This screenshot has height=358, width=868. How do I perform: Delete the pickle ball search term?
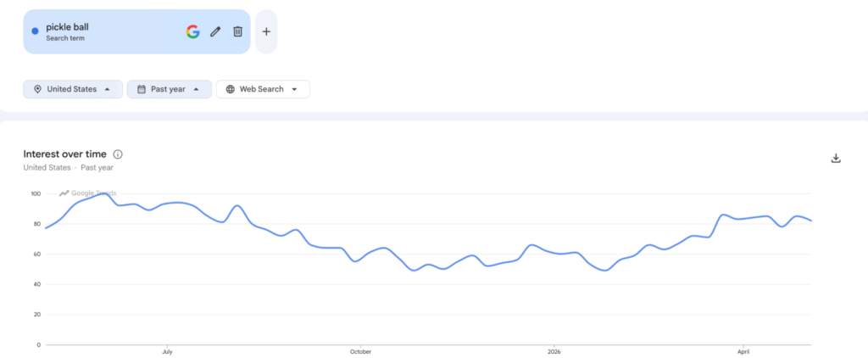(x=237, y=31)
